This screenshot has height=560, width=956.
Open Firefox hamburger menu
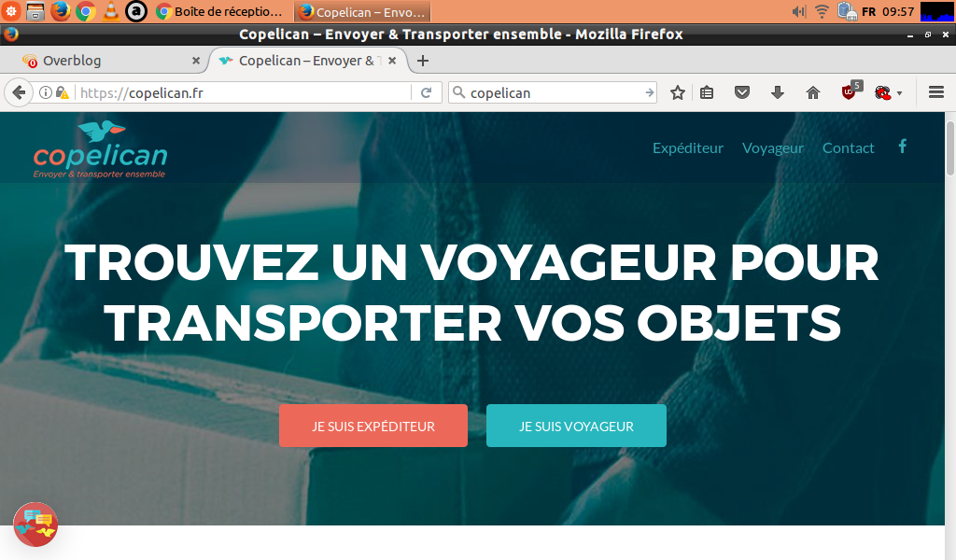935,92
